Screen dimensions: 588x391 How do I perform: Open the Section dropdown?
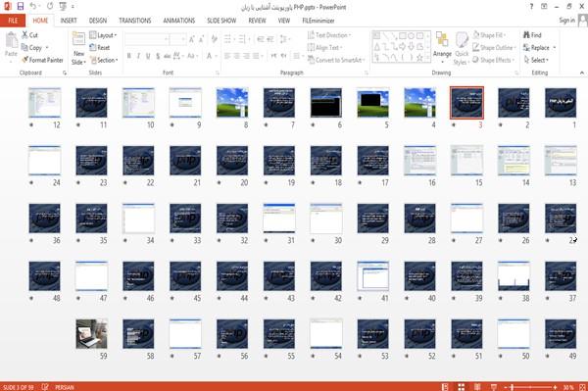pos(104,60)
